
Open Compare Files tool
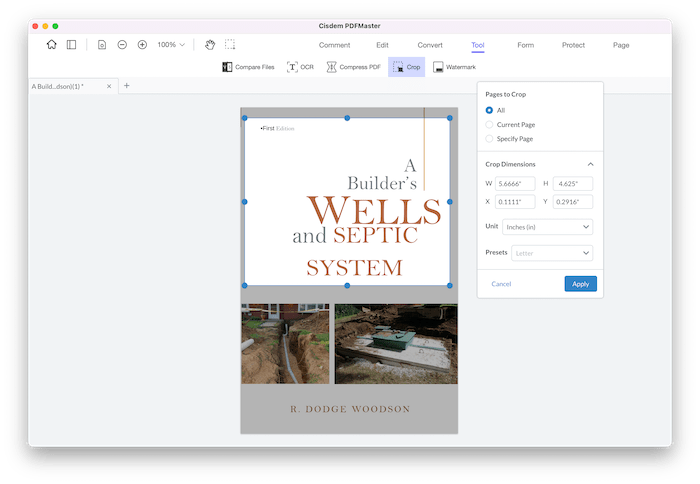coord(248,67)
